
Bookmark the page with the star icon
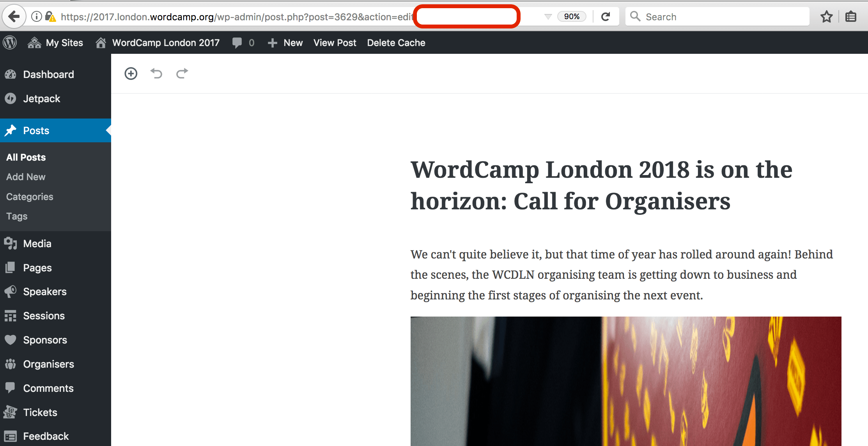coord(826,17)
